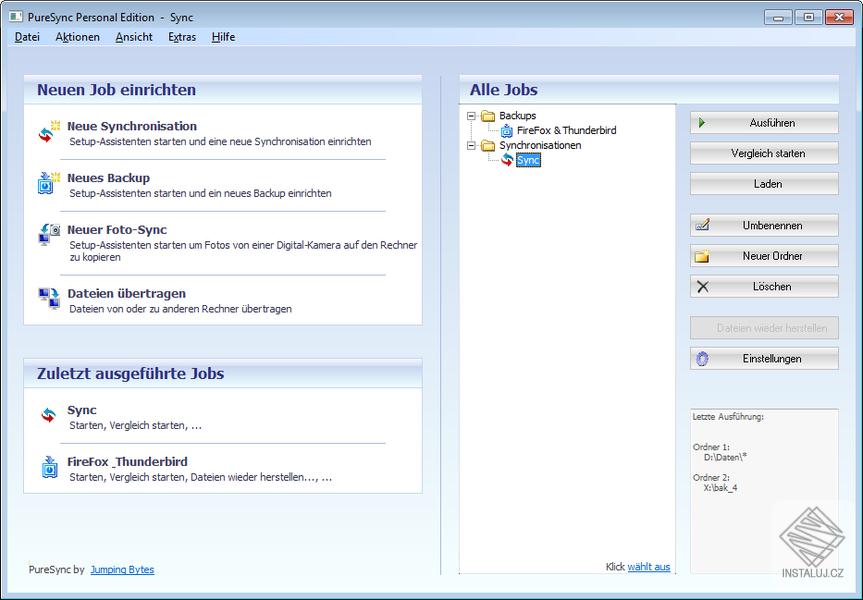This screenshot has height=600, width=863.
Task: Click the X icon on Löschen
Action: click(x=703, y=287)
